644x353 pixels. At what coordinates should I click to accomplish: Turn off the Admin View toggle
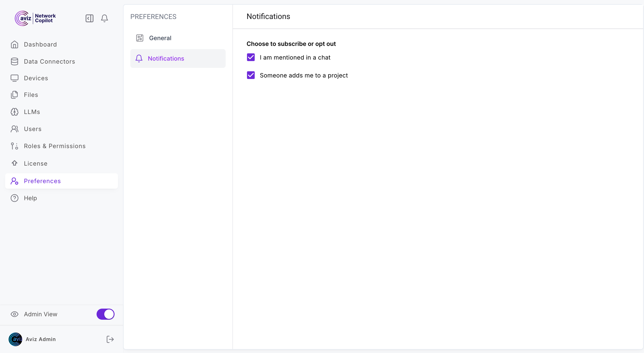[105, 314]
